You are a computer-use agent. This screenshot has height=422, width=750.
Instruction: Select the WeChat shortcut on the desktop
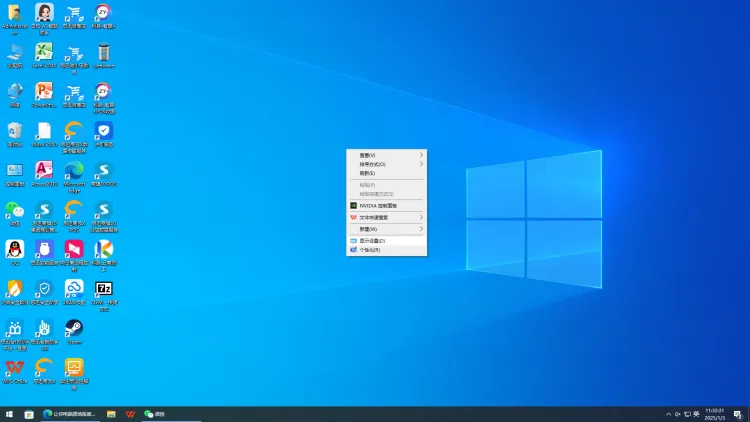point(15,213)
